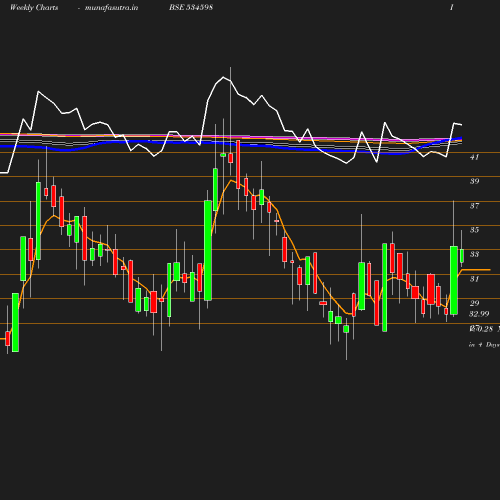Click the "Weekly Charts" title text
Image resolution: width=500 pixels, height=500 pixels.
34,7
